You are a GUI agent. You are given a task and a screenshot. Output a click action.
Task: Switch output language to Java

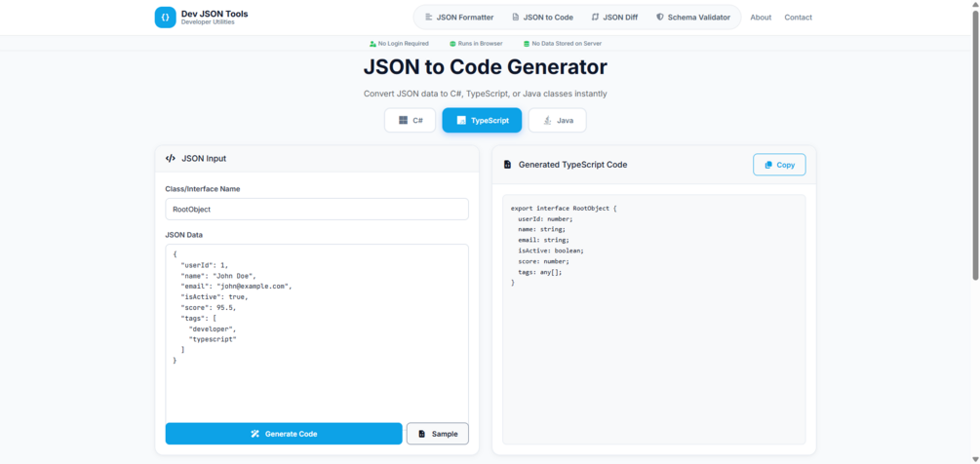click(557, 120)
